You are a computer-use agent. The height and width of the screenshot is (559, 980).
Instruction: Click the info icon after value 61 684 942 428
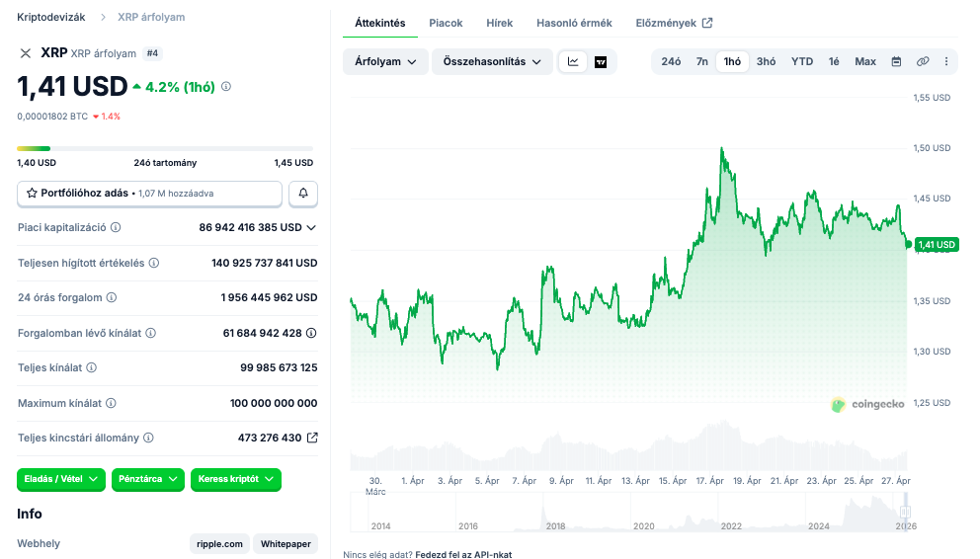click(311, 333)
